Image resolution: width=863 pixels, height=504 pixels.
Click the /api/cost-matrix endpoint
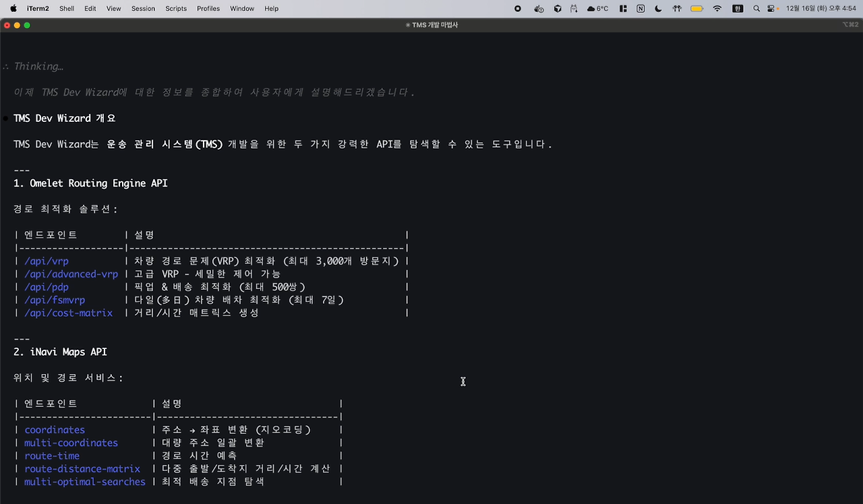68,313
